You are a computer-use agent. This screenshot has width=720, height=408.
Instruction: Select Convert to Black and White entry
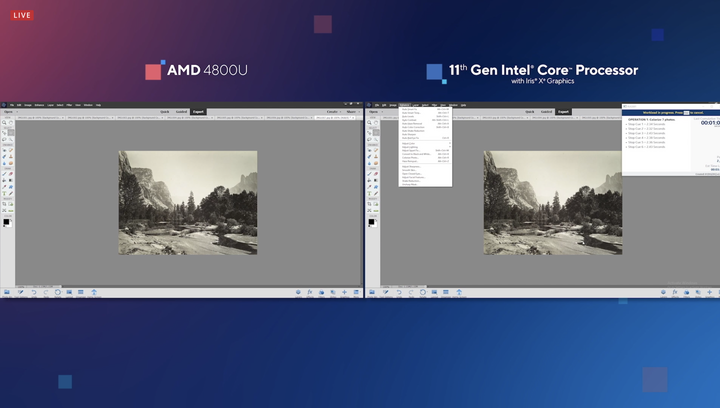(x=425, y=154)
